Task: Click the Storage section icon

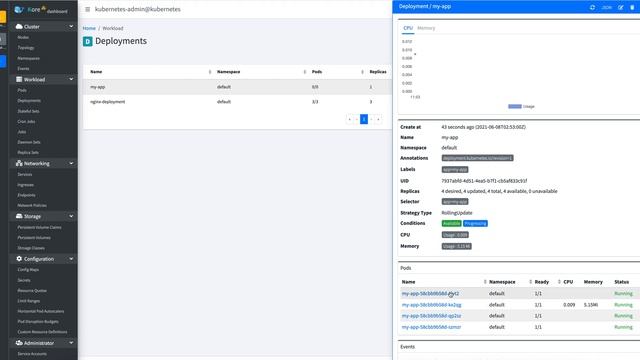Action: coord(19,216)
